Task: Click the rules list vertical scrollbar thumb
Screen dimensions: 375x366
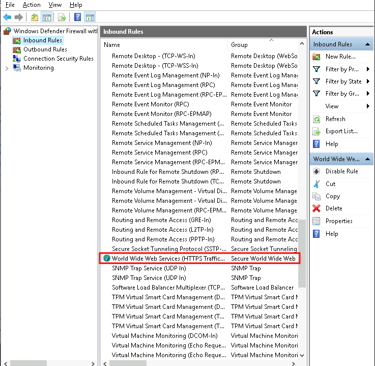Action: pyautogui.click(x=302, y=253)
